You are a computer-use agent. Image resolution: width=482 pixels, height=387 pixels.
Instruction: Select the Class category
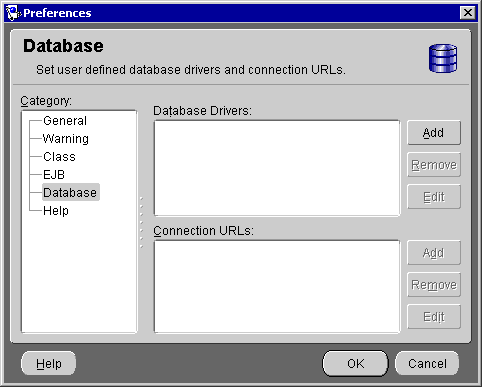tap(59, 157)
